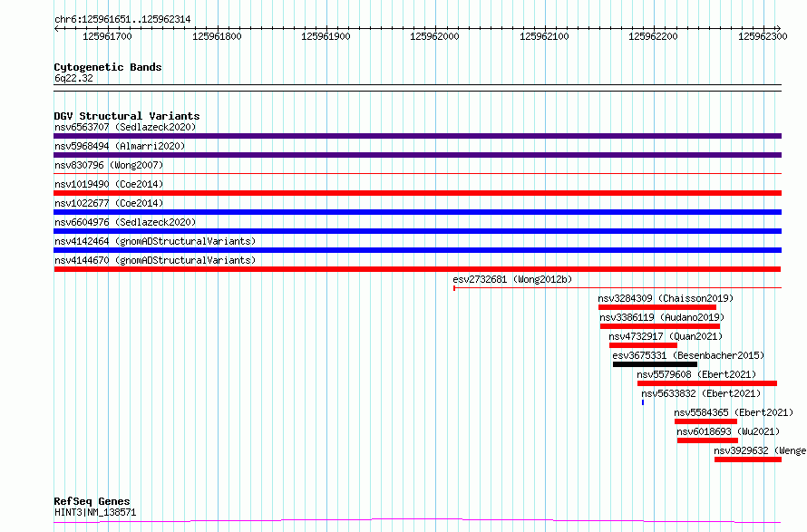Click the 6q22.32 cytogenetic band label
This screenshot has height=532, width=807.
[73, 79]
